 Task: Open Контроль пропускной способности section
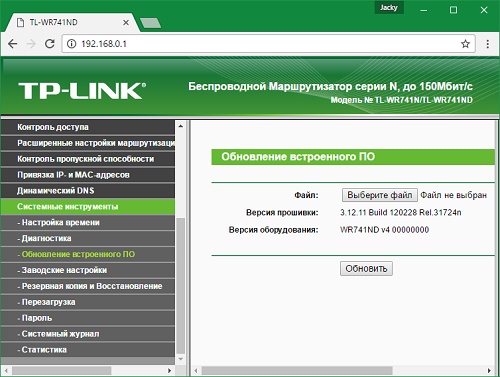88,159
